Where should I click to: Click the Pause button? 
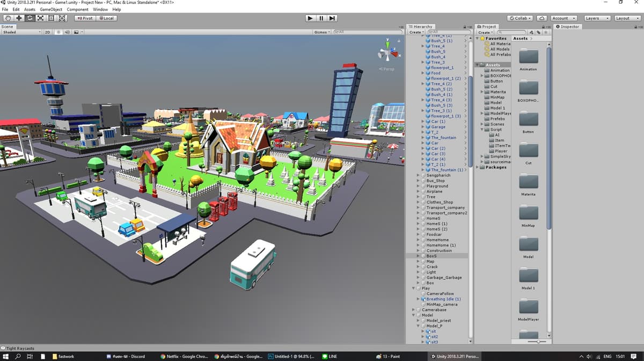[321, 18]
